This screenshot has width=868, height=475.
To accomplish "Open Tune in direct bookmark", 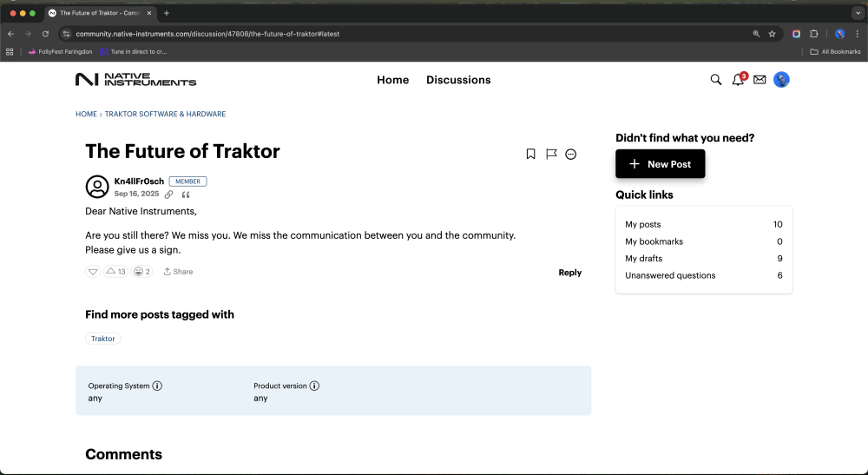I will [134, 51].
